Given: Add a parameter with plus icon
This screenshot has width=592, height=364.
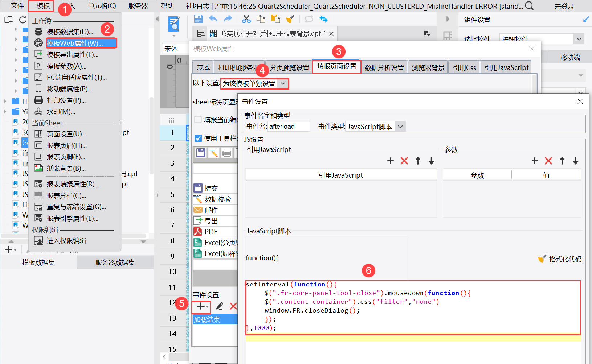Looking at the screenshot, I should tap(535, 161).
